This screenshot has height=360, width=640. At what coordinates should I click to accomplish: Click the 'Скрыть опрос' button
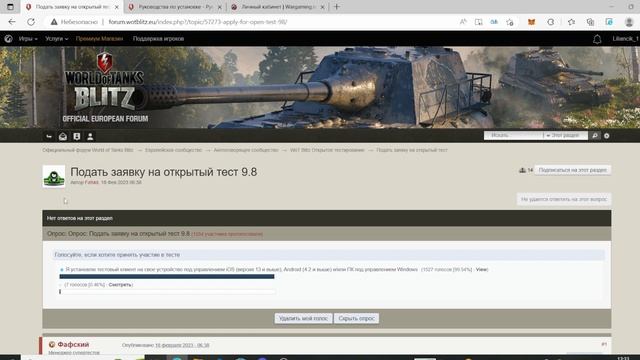click(x=356, y=318)
